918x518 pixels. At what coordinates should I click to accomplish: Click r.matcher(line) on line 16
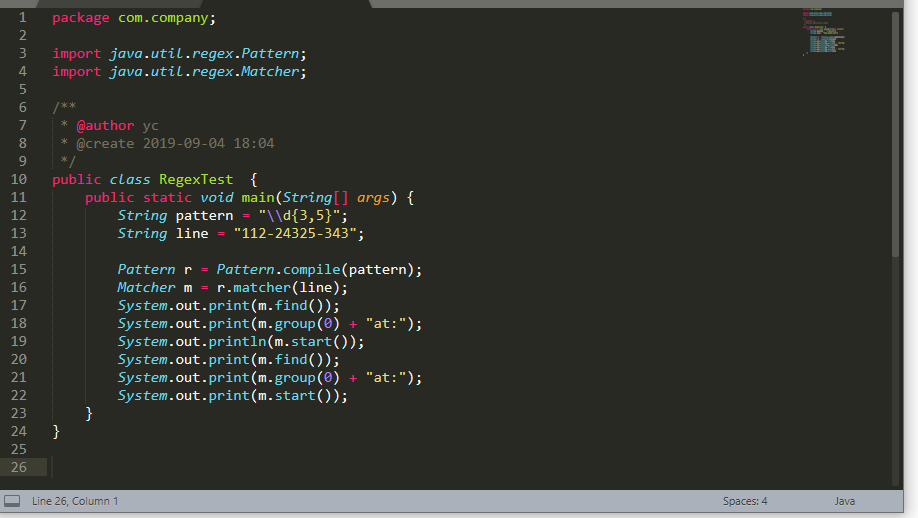coord(281,287)
